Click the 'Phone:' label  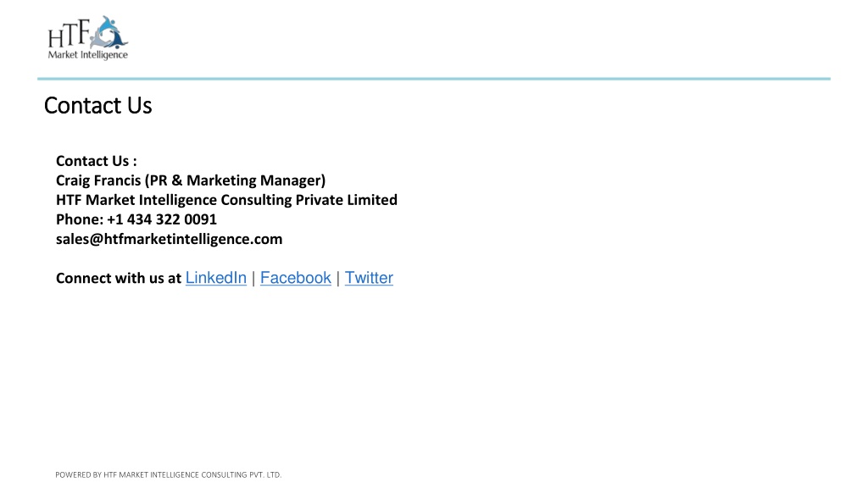[80, 219]
